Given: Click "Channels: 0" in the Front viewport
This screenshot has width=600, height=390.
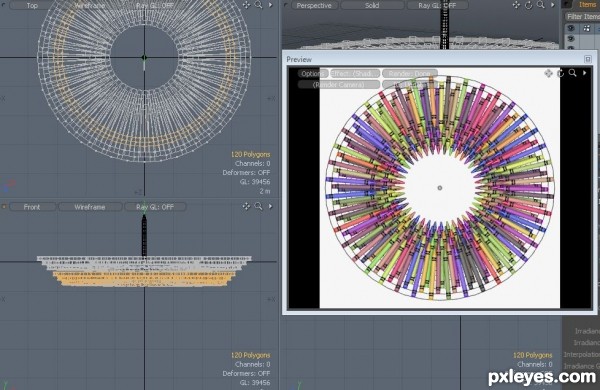Looking at the screenshot, I should coord(253,364).
